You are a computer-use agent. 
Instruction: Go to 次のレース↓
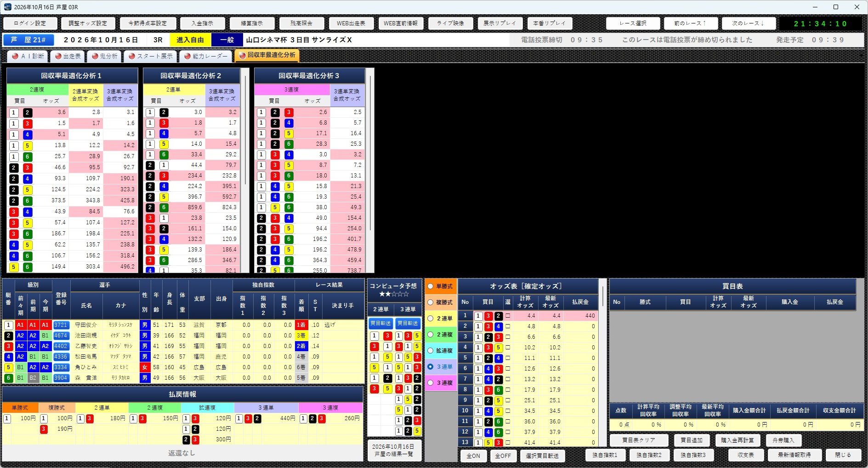748,23
